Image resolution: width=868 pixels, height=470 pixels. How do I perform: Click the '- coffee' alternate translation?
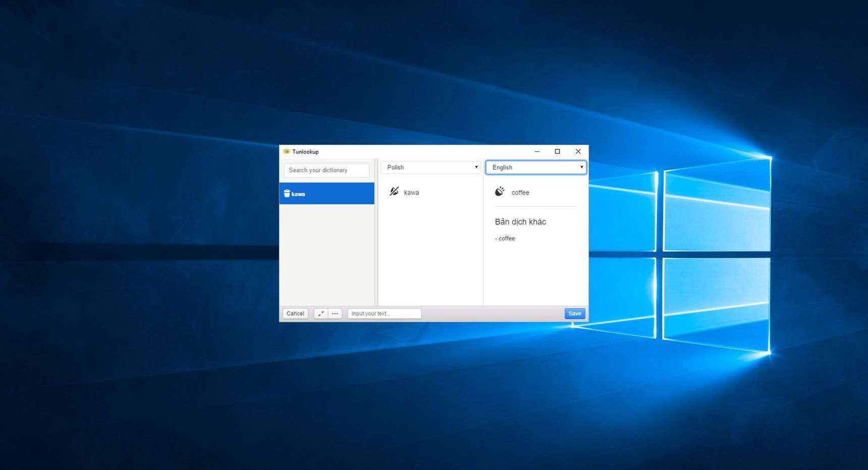pos(505,239)
